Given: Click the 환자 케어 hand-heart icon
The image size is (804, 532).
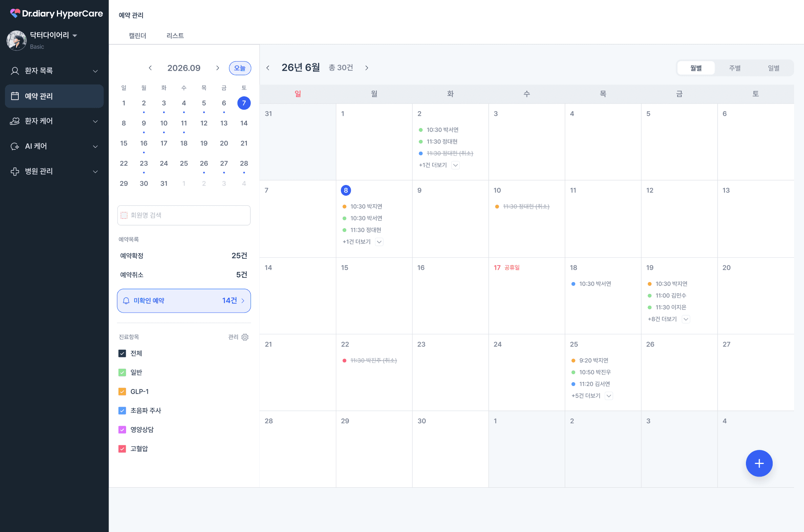Looking at the screenshot, I should click(15, 121).
